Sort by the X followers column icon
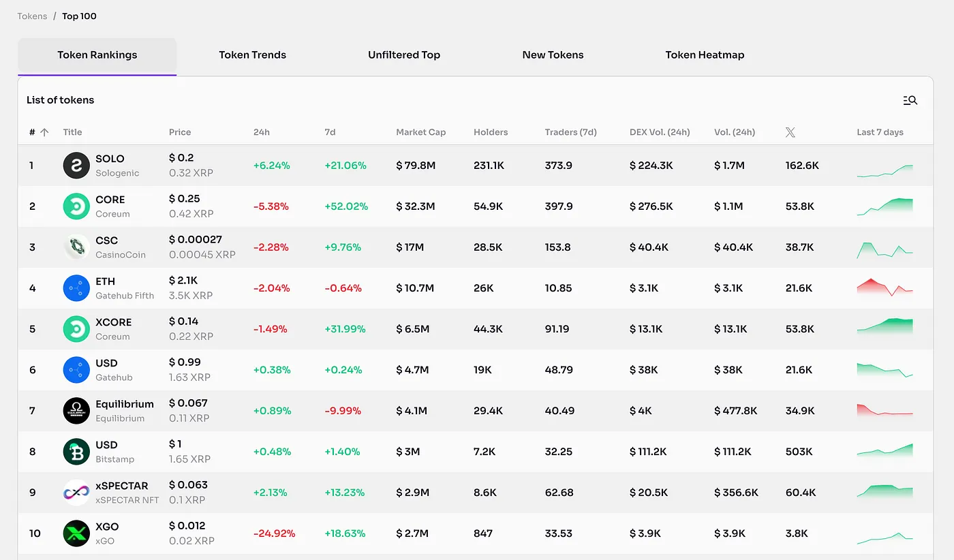The width and height of the screenshot is (954, 560). pyautogui.click(x=790, y=132)
